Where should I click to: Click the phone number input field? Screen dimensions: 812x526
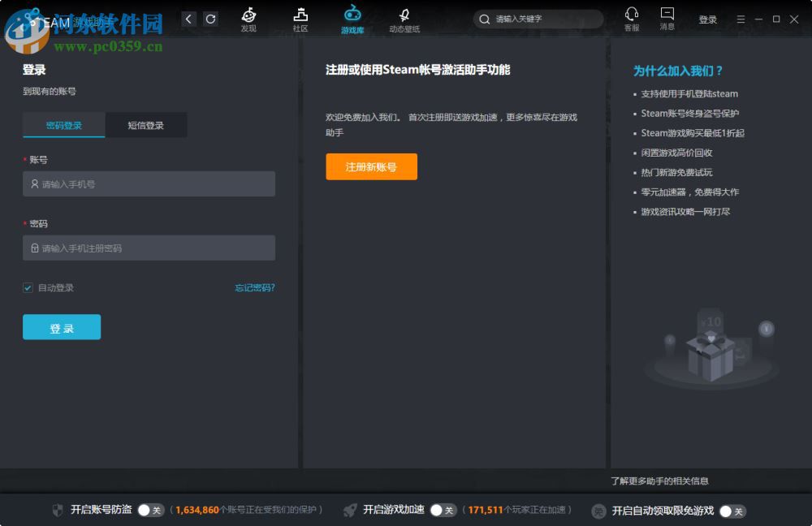coord(149,183)
